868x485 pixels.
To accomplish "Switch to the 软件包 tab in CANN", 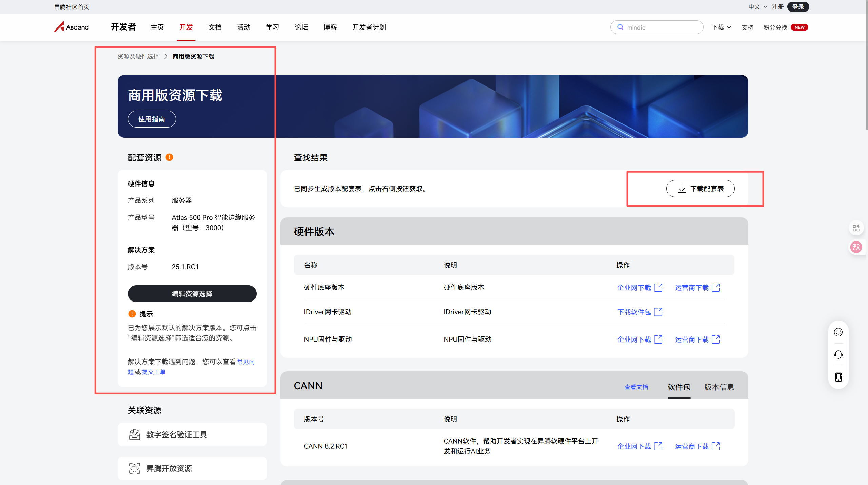I will point(679,387).
